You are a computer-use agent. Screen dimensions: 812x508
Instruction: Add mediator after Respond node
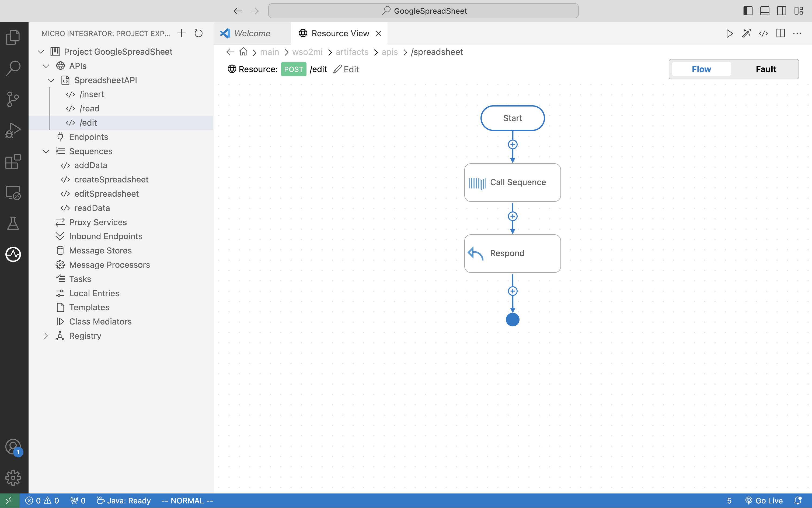pos(513,291)
